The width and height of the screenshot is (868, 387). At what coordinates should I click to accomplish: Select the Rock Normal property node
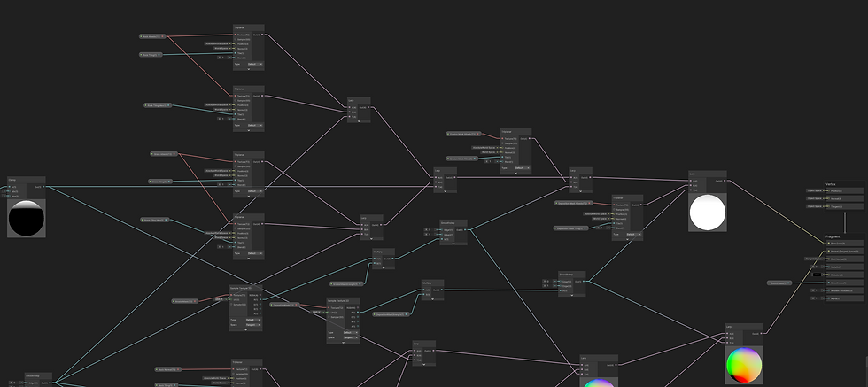(x=168, y=369)
